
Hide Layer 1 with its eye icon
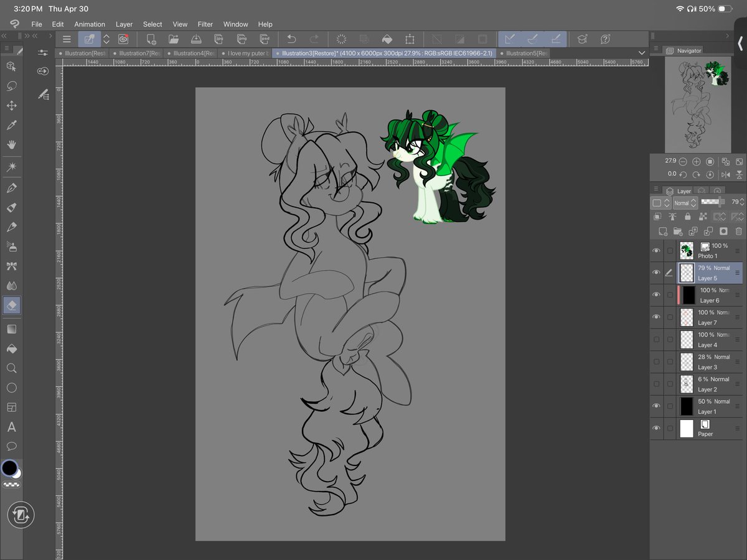pyautogui.click(x=656, y=406)
